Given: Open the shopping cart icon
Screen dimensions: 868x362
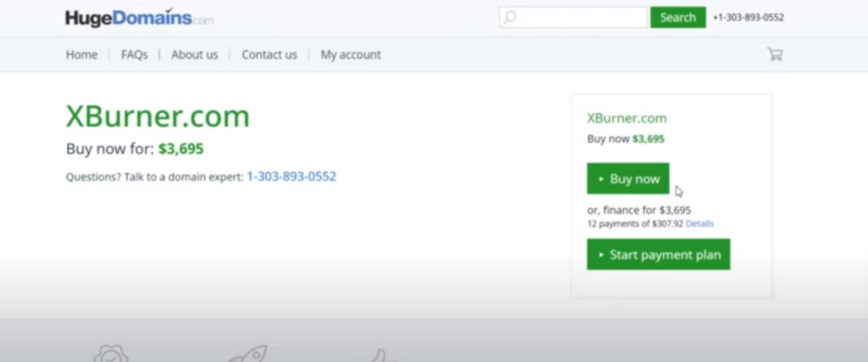Looking at the screenshot, I should 775,54.
